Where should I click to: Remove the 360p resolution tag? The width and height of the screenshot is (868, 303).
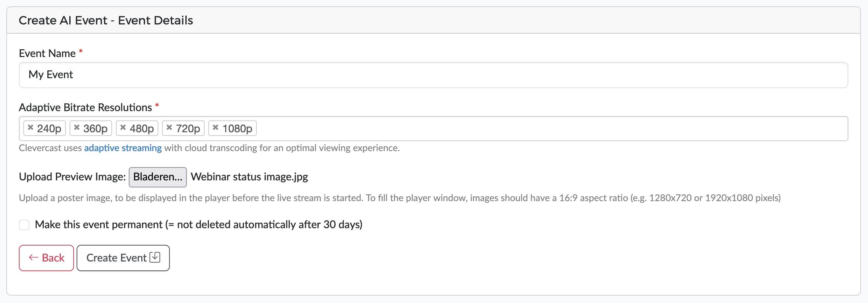point(77,128)
